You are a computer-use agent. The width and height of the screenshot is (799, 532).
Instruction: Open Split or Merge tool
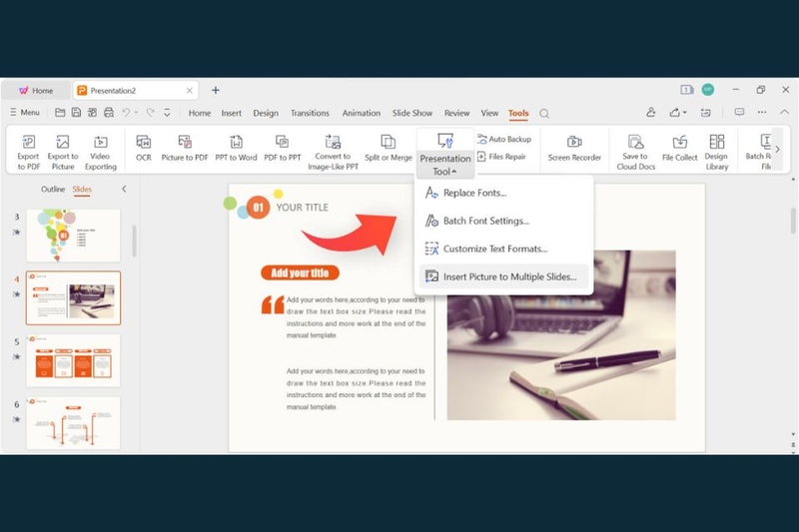point(389,148)
